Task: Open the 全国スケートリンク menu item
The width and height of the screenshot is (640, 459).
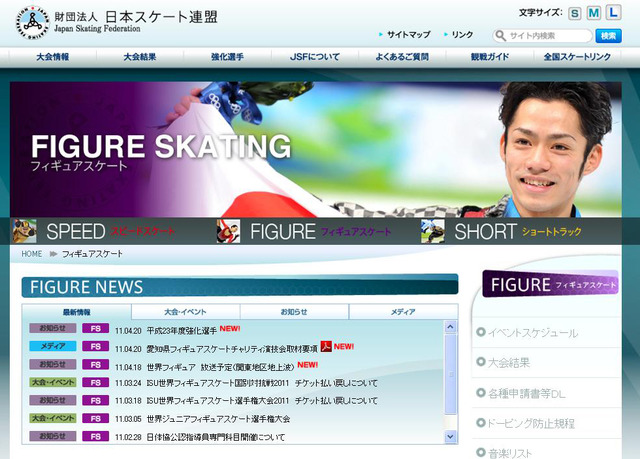Action: (577, 57)
